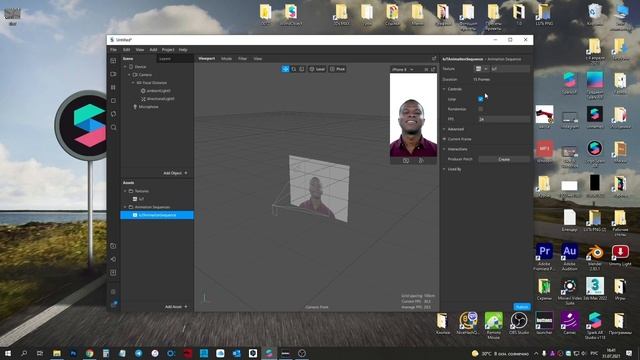Image resolution: width=640 pixels, height=360 pixels.
Task: Click bug report icon in left toolbar
Action: (x=113, y=292)
